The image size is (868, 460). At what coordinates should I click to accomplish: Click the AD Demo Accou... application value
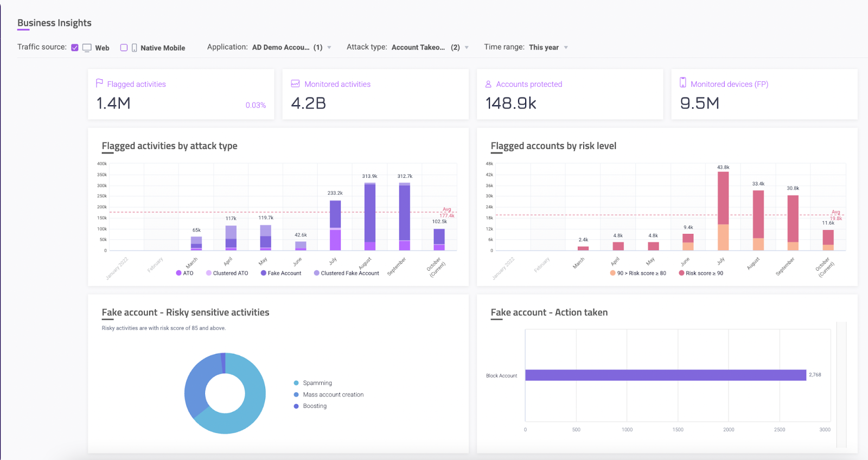click(280, 48)
